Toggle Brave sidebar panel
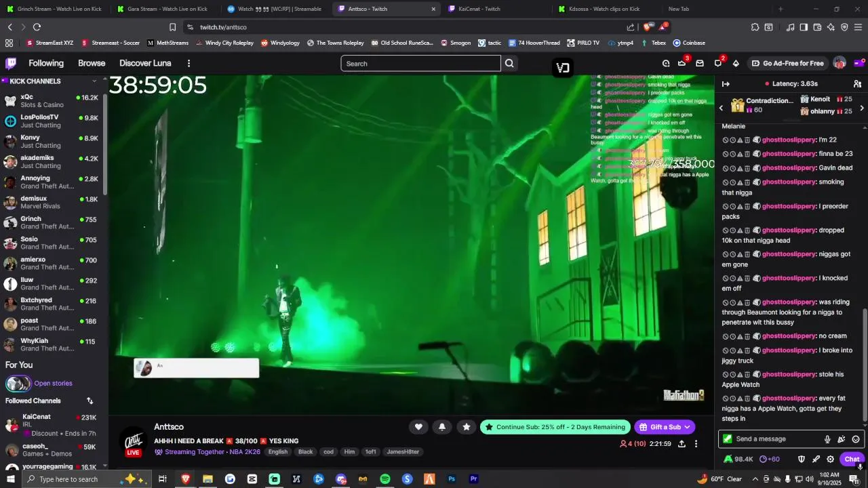This screenshot has height=488, width=868. [x=804, y=27]
